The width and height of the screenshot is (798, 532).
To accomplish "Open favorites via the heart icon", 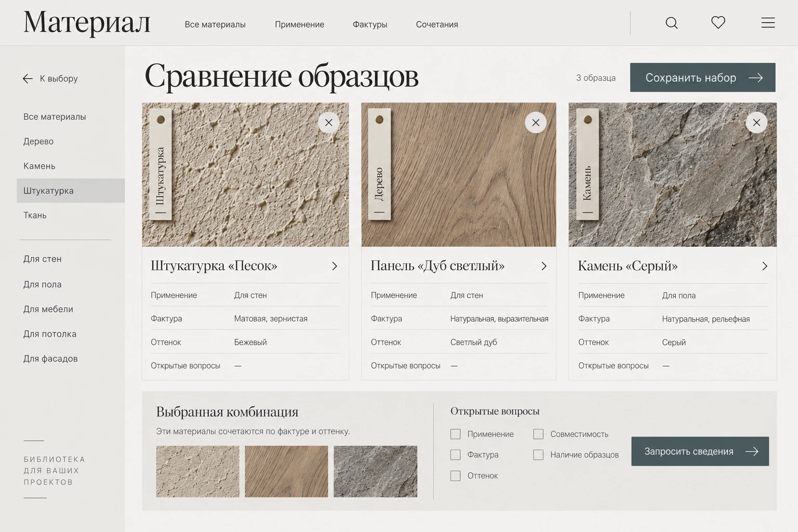I will pyautogui.click(x=718, y=22).
